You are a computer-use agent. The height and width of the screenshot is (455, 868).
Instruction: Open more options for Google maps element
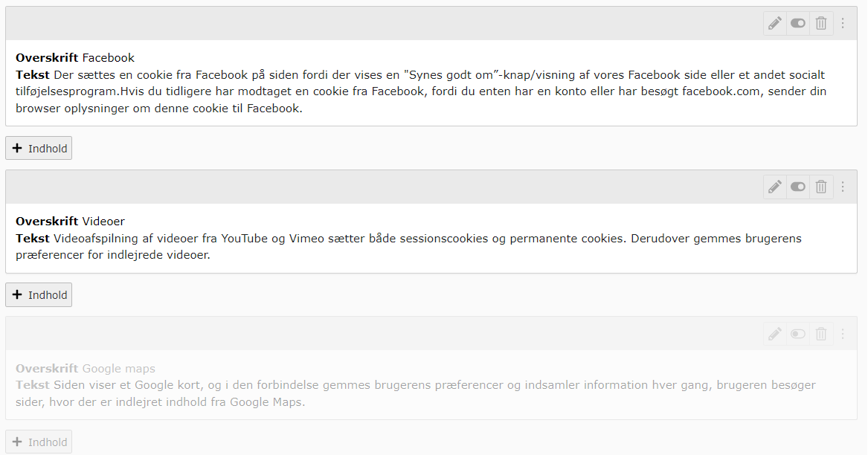[843, 334]
